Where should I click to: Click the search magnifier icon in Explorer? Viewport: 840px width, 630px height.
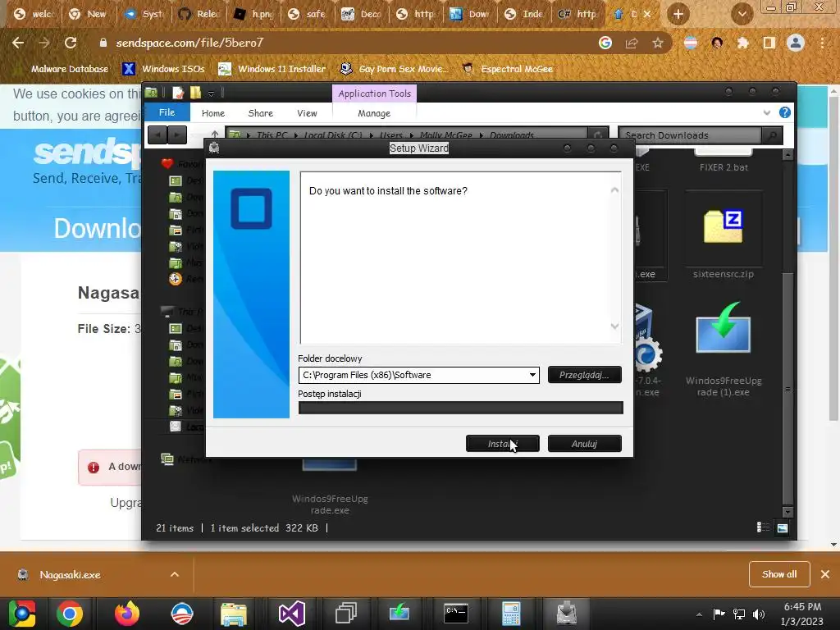(772, 135)
